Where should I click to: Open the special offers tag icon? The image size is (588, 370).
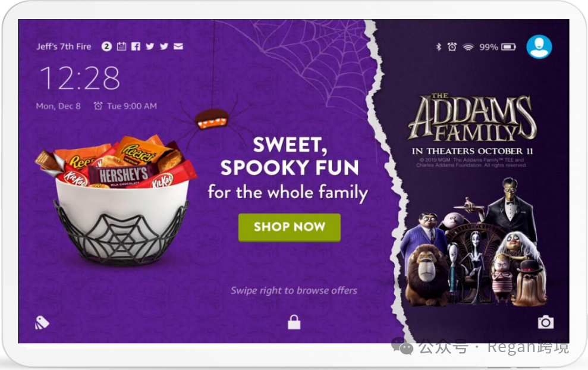click(x=42, y=322)
